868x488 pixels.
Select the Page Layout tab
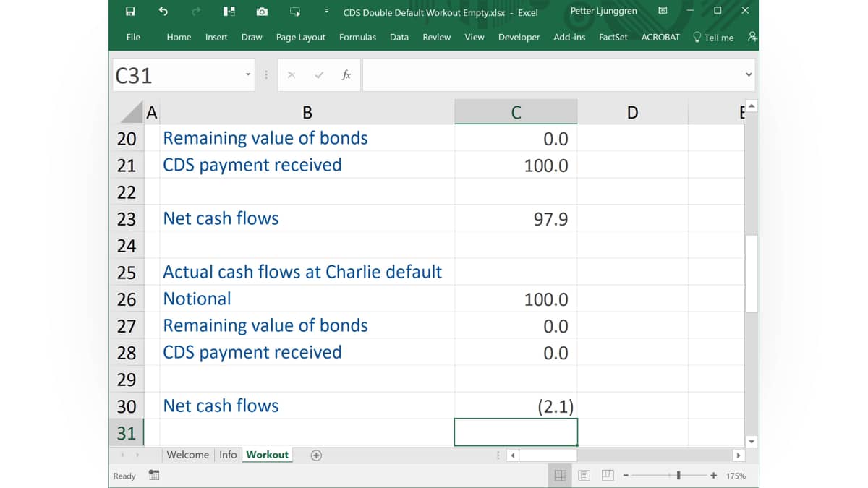click(301, 37)
